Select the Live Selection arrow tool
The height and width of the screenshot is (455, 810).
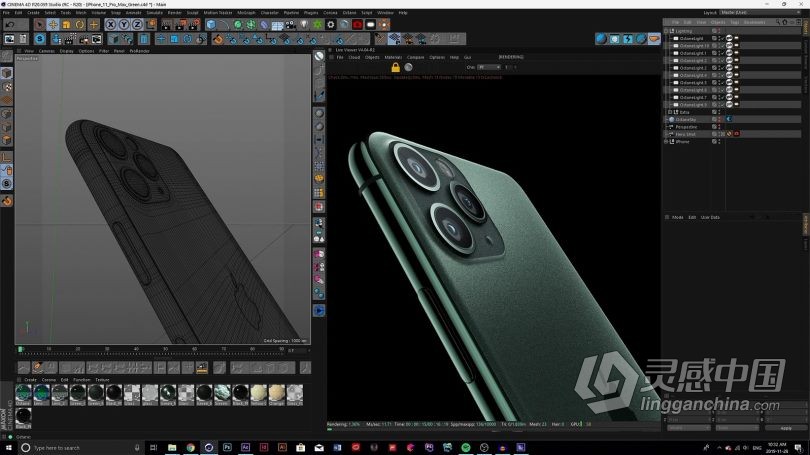click(40, 24)
